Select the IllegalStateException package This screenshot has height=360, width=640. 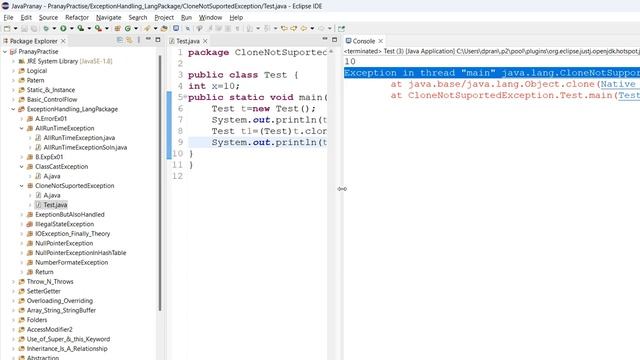pyautogui.click(x=64, y=224)
